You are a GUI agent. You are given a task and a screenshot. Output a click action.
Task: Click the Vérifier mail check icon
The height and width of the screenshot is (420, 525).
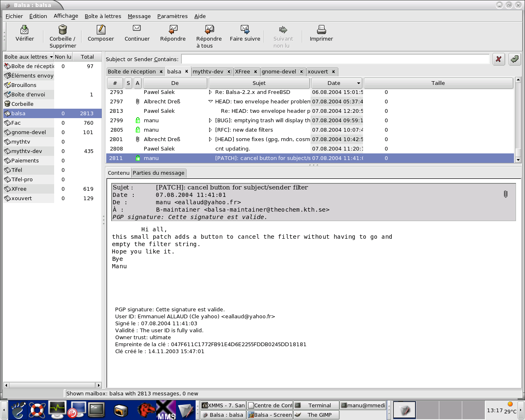coord(25,30)
